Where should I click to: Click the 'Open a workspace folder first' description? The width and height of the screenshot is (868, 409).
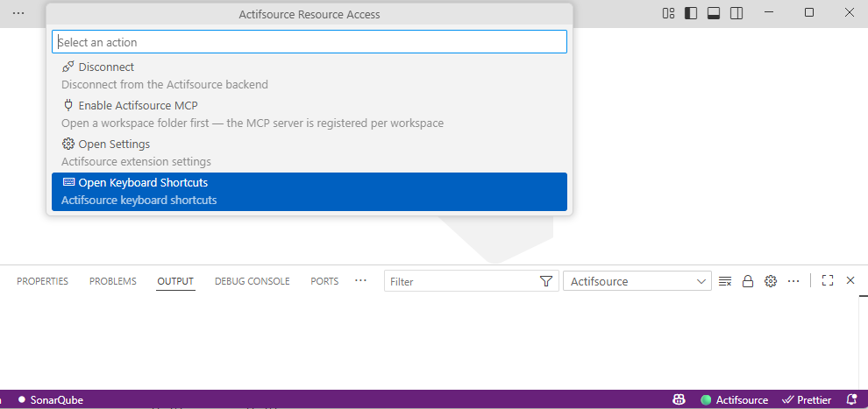coord(253,123)
